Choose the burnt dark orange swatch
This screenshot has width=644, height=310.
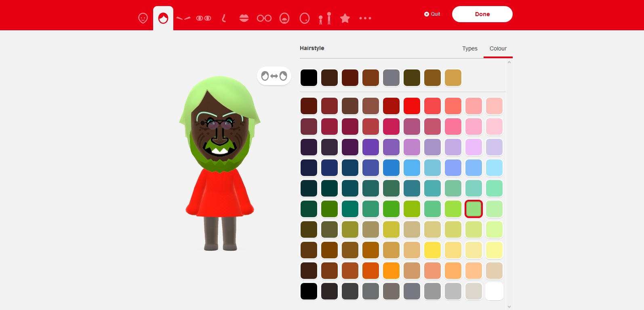(371, 271)
